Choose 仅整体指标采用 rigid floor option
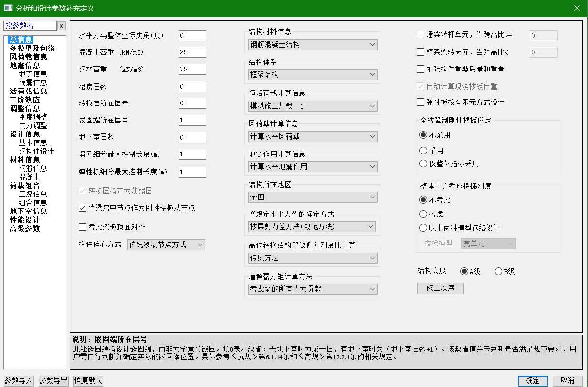588x387 pixels. click(423, 163)
